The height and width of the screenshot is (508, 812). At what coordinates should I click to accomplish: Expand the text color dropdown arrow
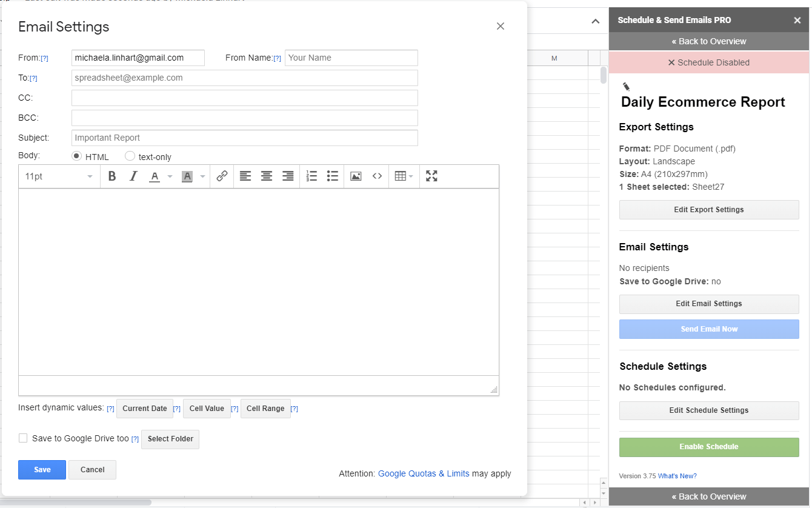coord(170,177)
